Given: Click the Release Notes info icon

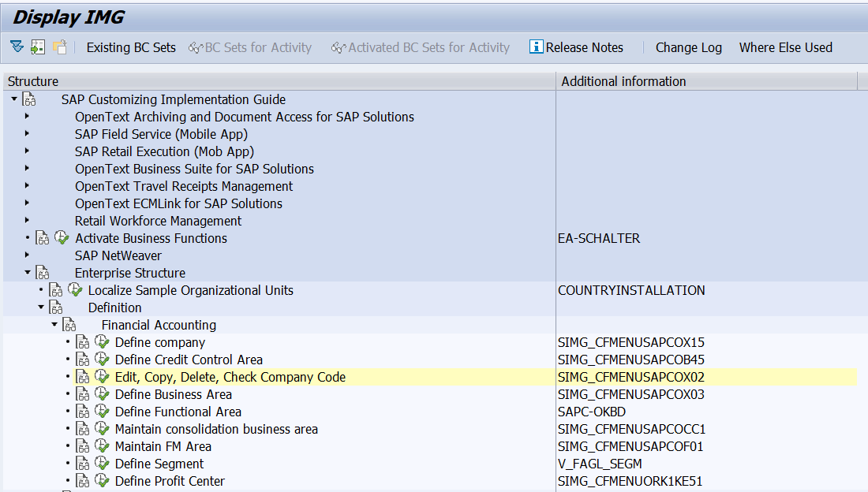Looking at the screenshot, I should pos(536,47).
